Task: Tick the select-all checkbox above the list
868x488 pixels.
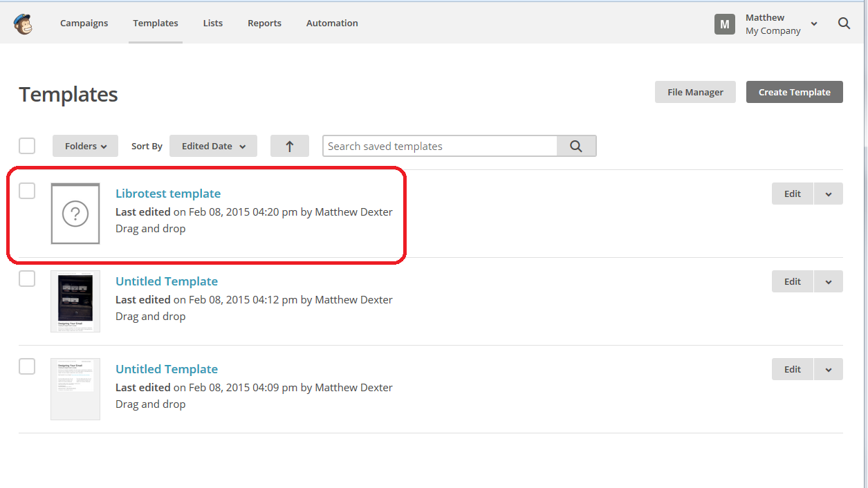Action: (x=27, y=146)
